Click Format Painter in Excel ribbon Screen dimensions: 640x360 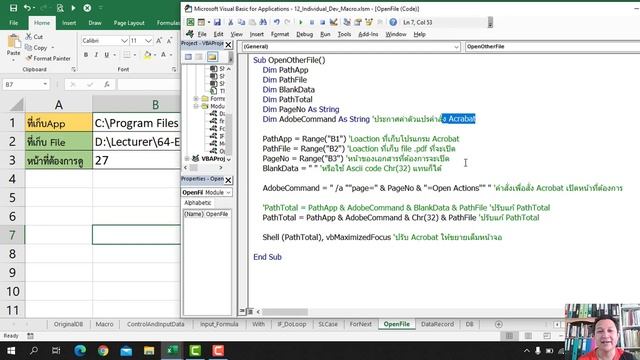[48, 58]
